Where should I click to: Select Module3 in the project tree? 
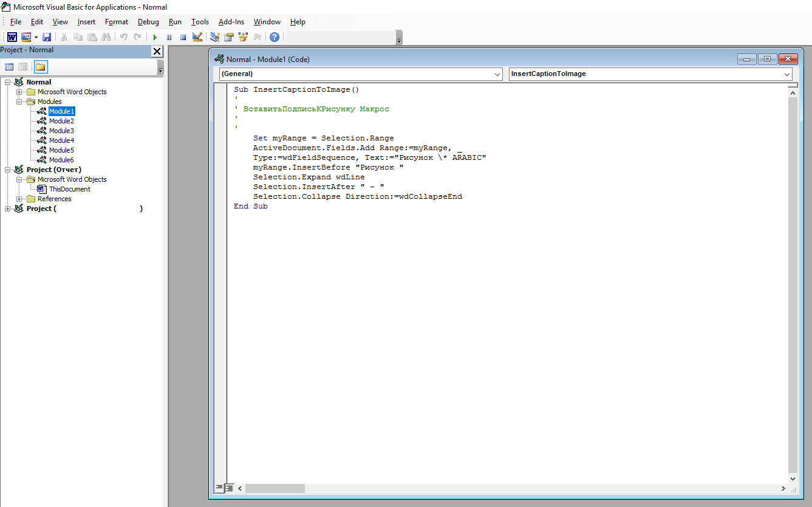pyautogui.click(x=62, y=131)
